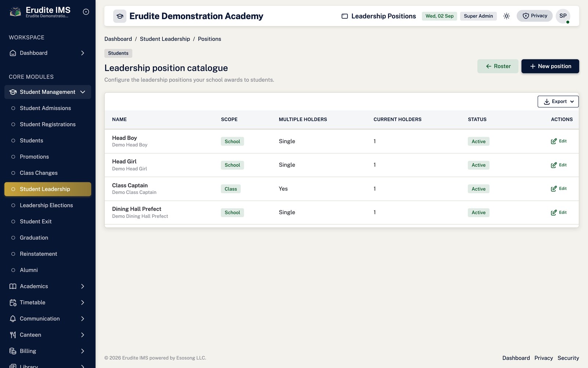Image resolution: width=588 pixels, height=368 pixels.
Task: Expand the Billing chevron
Action: tap(83, 351)
